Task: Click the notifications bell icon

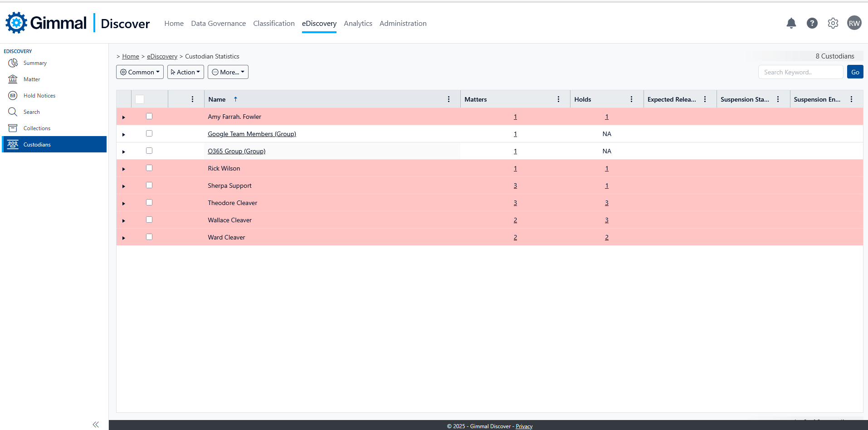Action: (x=791, y=23)
